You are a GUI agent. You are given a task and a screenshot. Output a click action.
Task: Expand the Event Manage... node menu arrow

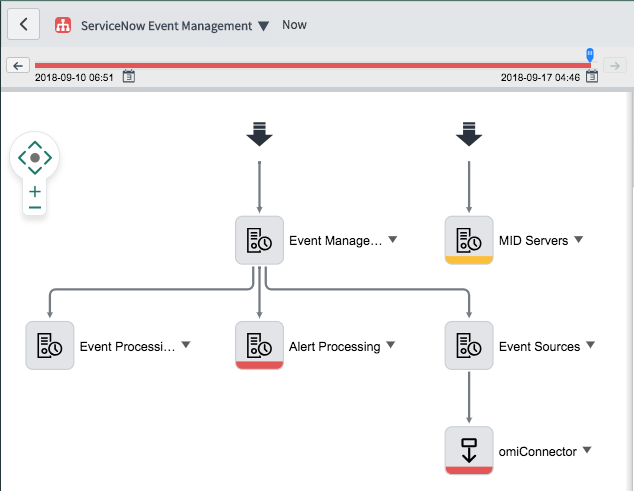393,239
